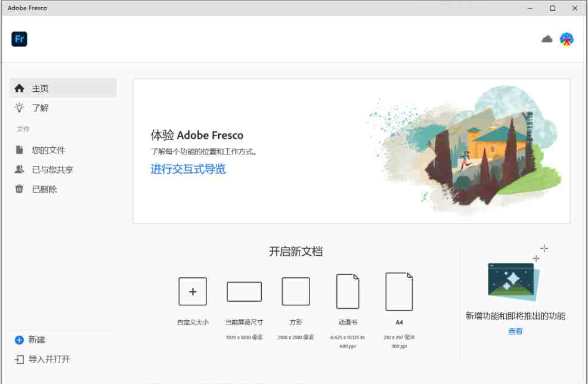The height and width of the screenshot is (384, 588).
Task: Open your account avatar
Action: pos(566,38)
